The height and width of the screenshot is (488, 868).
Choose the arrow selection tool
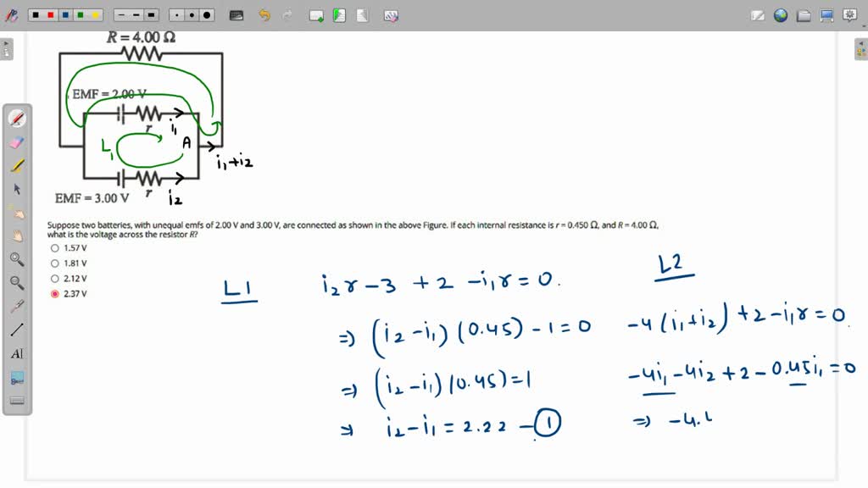pos(15,188)
